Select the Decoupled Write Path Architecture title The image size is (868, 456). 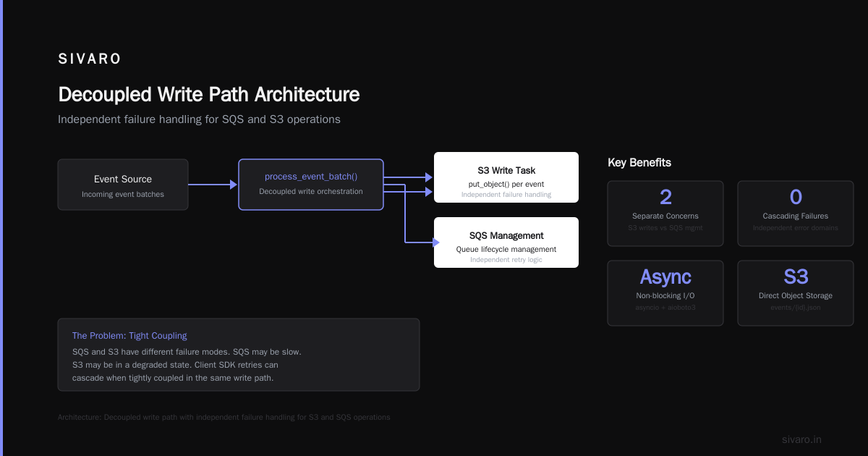[x=208, y=95]
